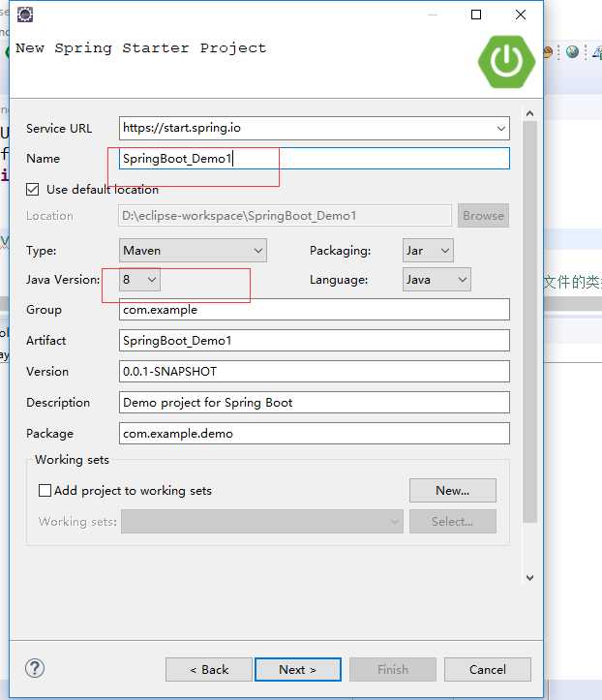Click the Java Version label
Screen dimensions: 602x700
(x=63, y=280)
